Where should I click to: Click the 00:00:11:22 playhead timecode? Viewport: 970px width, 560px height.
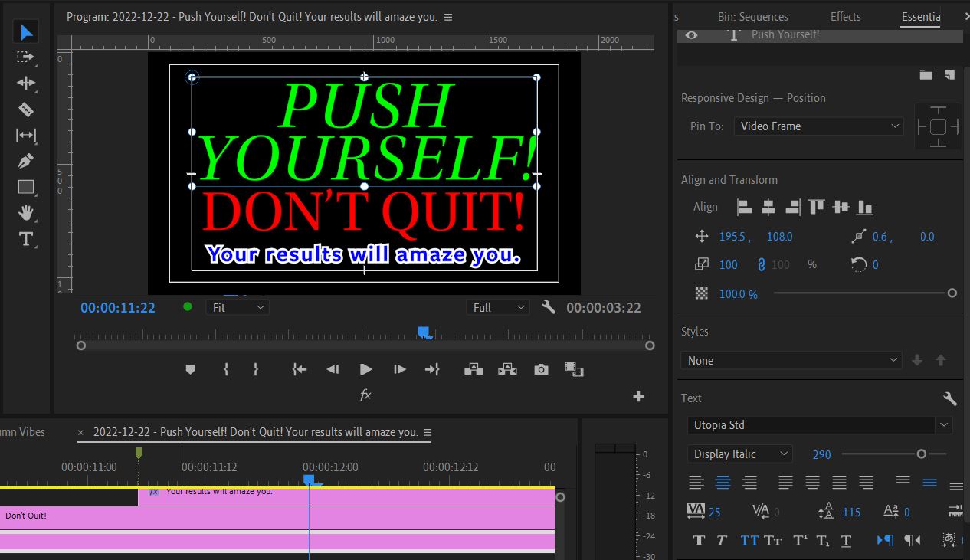[118, 308]
